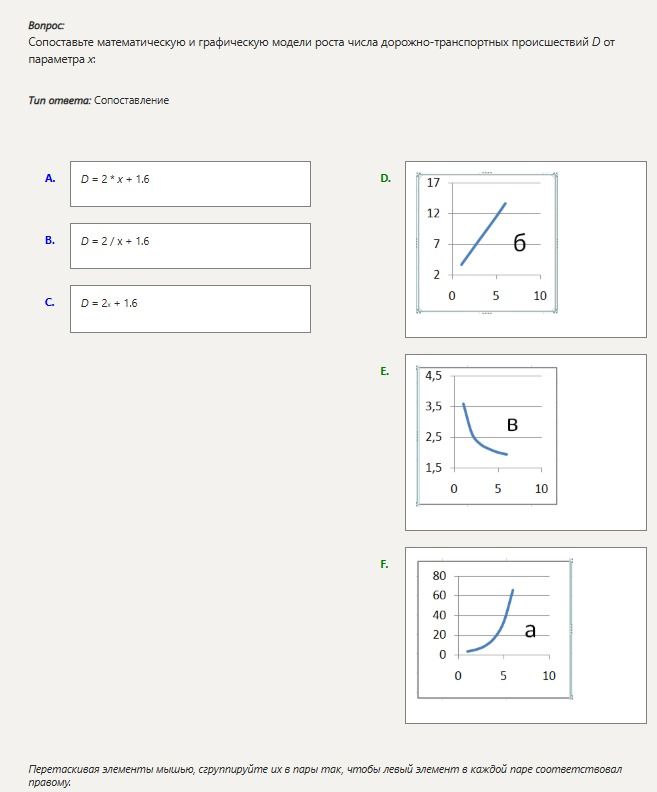Select formula box D = 2 / x + 1.6
657x792 pixels.
(190, 246)
